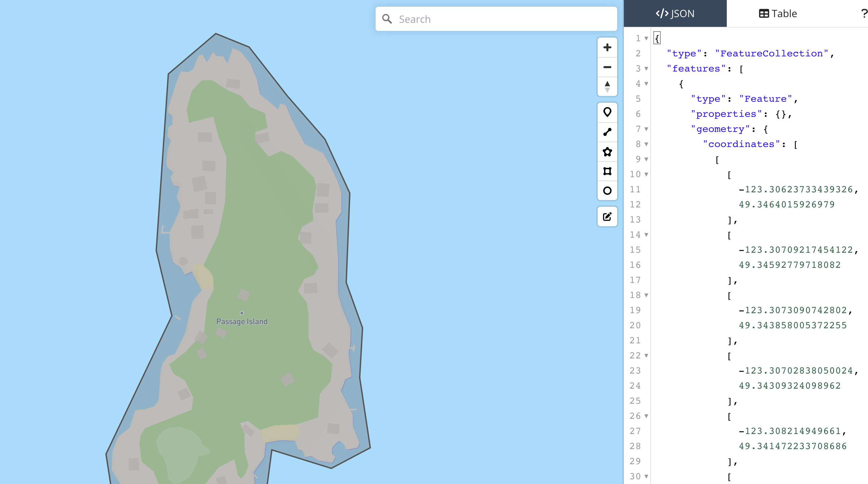Image resolution: width=868 pixels, height=484 pixels.
Task: Collapse the geometry object at line 7
Action: point(646,129)
